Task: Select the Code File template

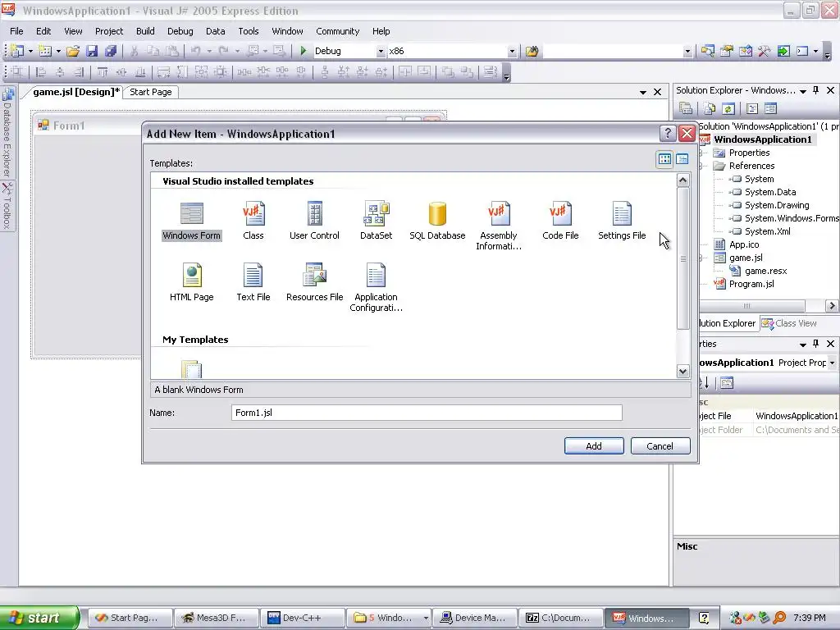Action: click(560, 221)
